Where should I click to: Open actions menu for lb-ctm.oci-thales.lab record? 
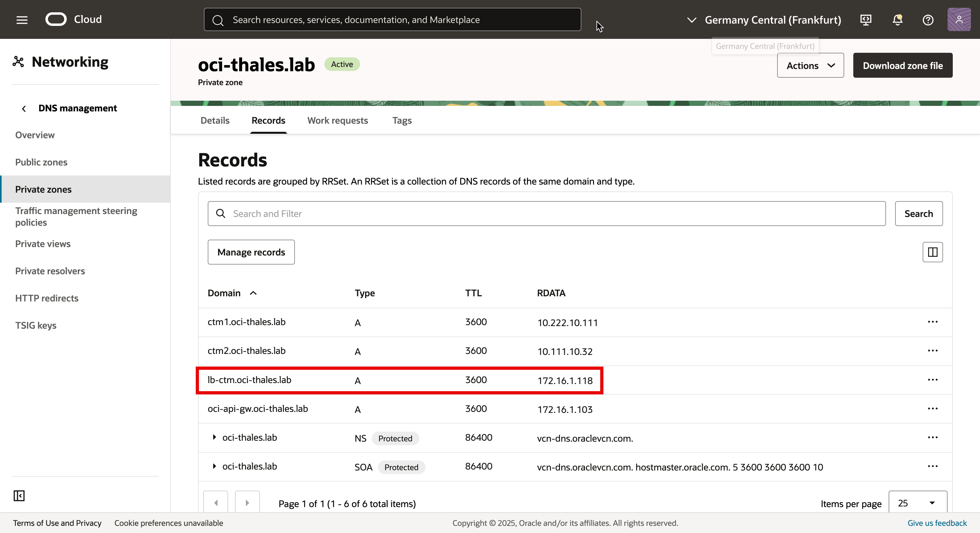(x=932, y=380)
